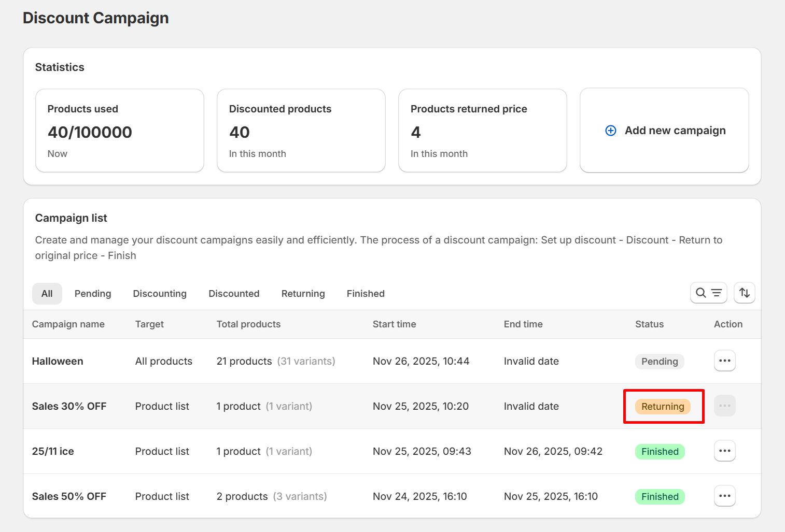Open the sort options button
Viewport: 785px width, 532px height.
(x=744, y=293)
